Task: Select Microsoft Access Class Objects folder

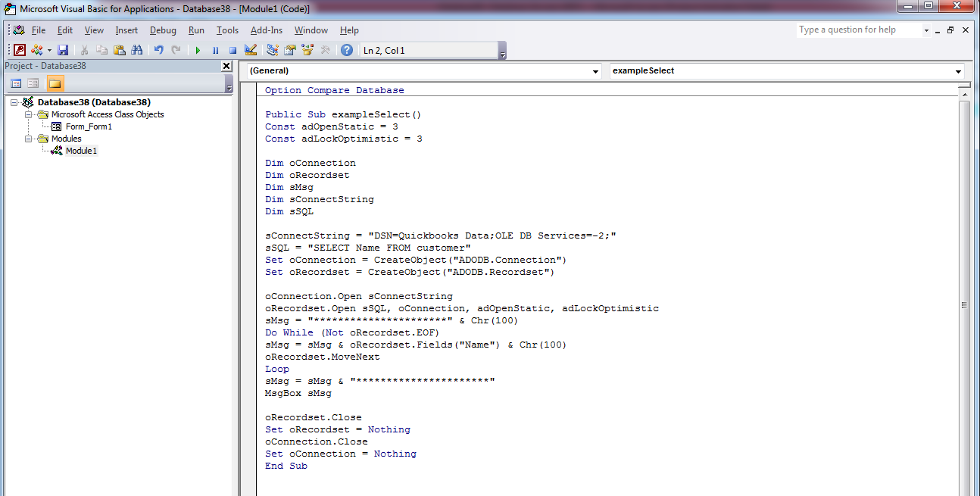Action: pyautogui.click(x=108, y=114)
